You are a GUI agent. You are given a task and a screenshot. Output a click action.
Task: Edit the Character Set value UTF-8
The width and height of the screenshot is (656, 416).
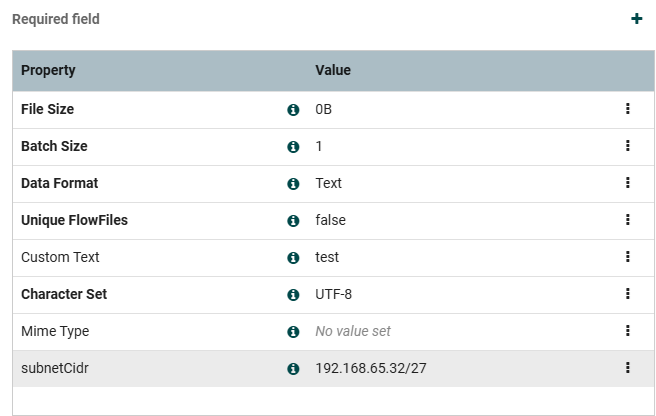tap(333, 294)
